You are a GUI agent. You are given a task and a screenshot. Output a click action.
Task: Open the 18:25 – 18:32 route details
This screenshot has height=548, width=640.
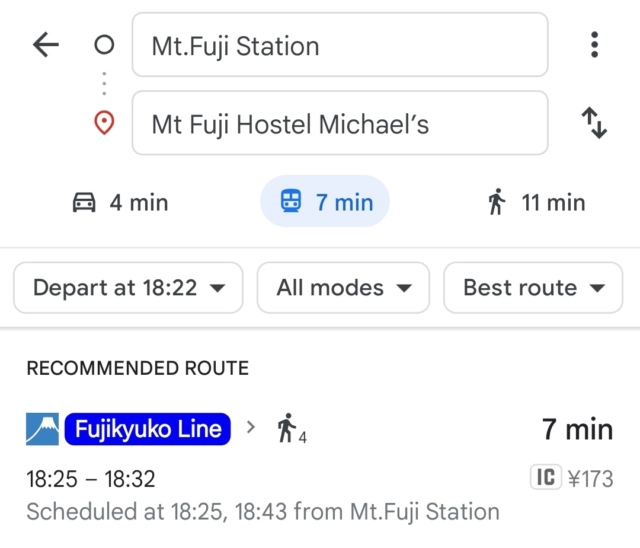pos(91,479)
